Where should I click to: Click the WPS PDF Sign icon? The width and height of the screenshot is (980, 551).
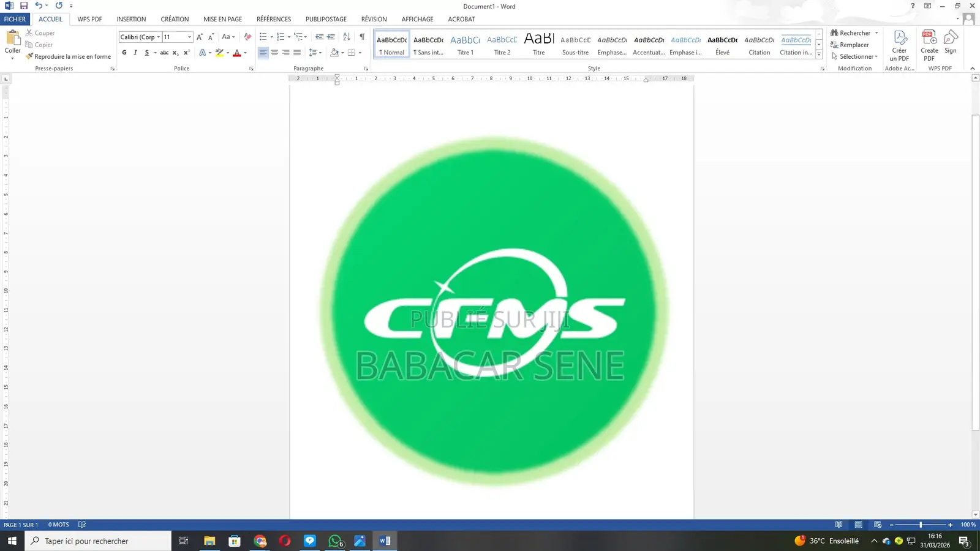(951, 42)
